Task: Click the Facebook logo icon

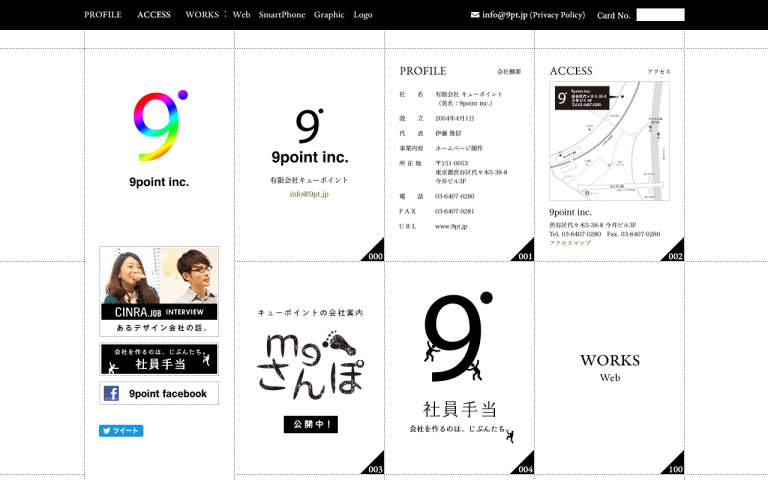Action: tap(111, 393)
